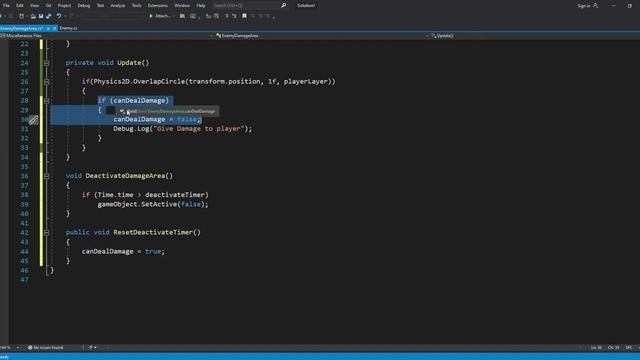Click the New Item toolbar icon
Image resolution: width=640 pixels, height=360 pixels.
tap(22, 16)
